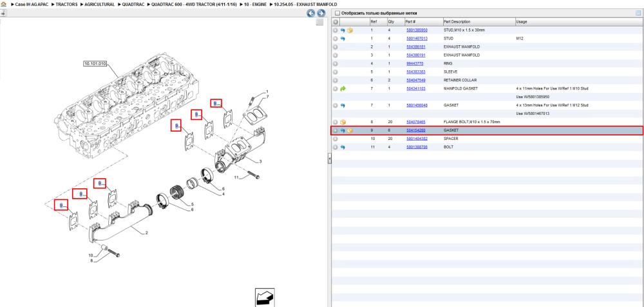Image resolution: width=644 pixels, height=307 pixels.
Task: Sort by the 'Ref' column header
Action: [x=374, y=22]
